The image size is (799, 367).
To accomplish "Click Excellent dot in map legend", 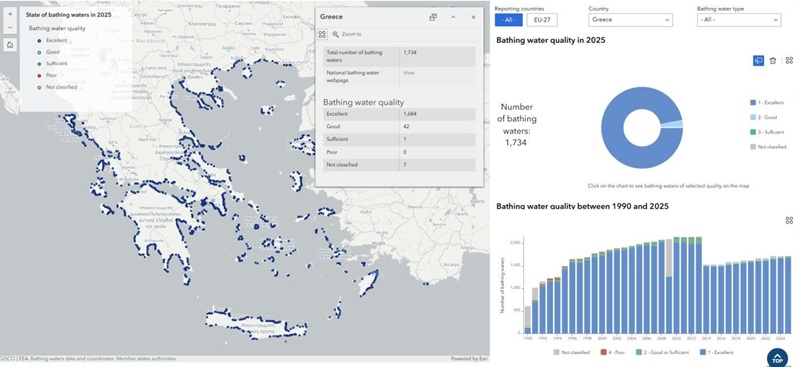I will click(x=40, y=40).
